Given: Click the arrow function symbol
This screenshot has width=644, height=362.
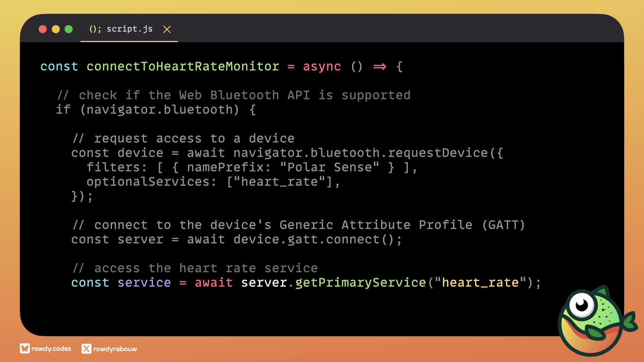Looking at the screenshot, I should [x=380, y=66].
